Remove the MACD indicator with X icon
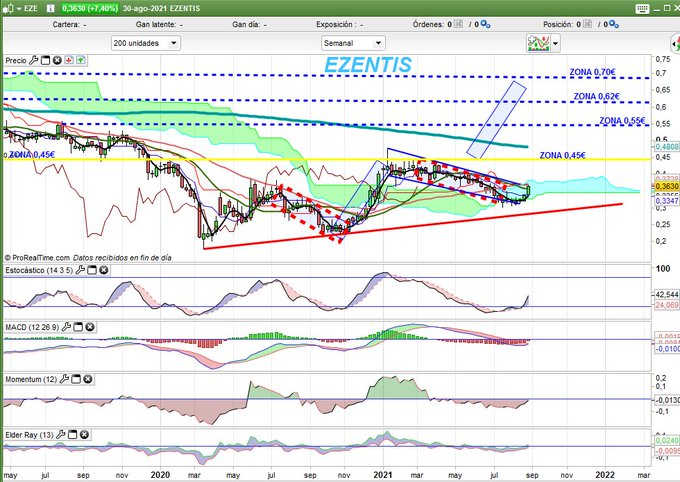680x482 pixels. click(x=90, y=327)
